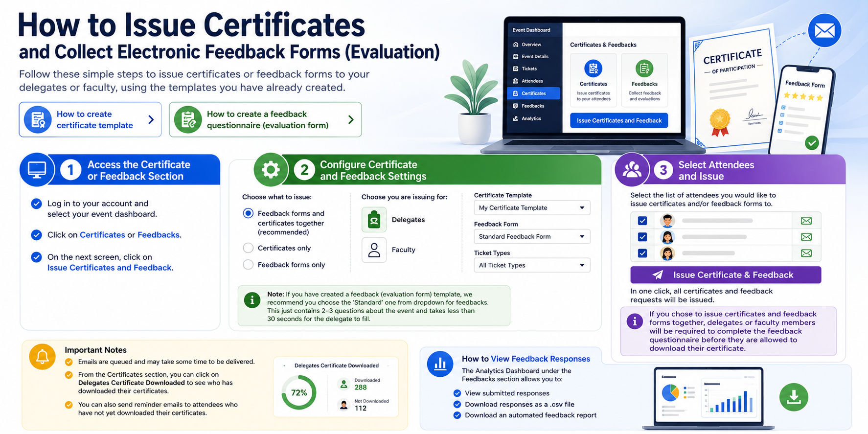Click the 'Download an automated feedback report' text
Viewport: 868px width, 434px height.
[x=531, y=415]
